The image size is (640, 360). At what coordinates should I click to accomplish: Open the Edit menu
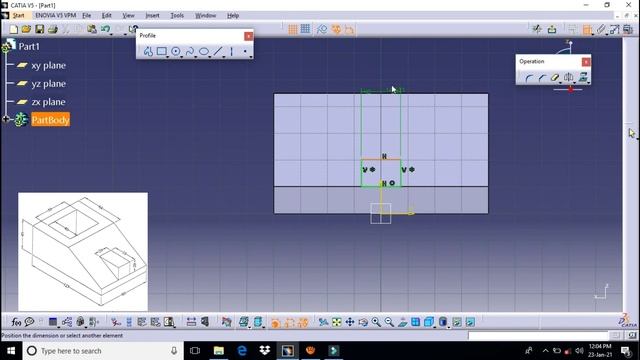point(107,16)
